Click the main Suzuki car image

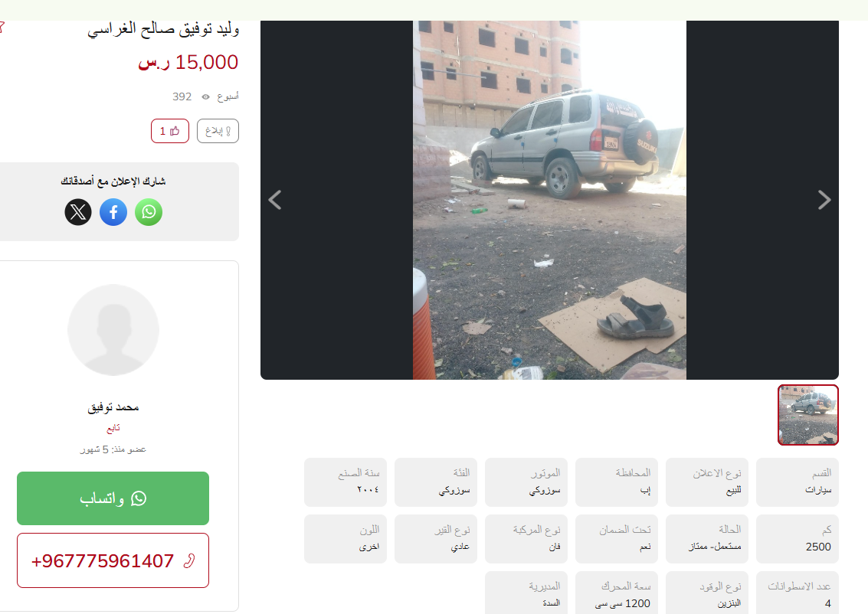click(550, 200)
